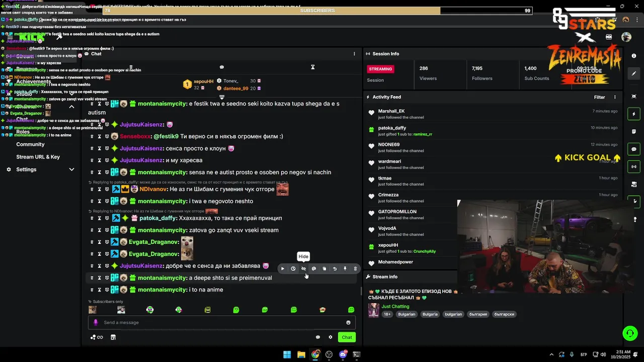Open Discord from taskbar

[x=343, y=354]
